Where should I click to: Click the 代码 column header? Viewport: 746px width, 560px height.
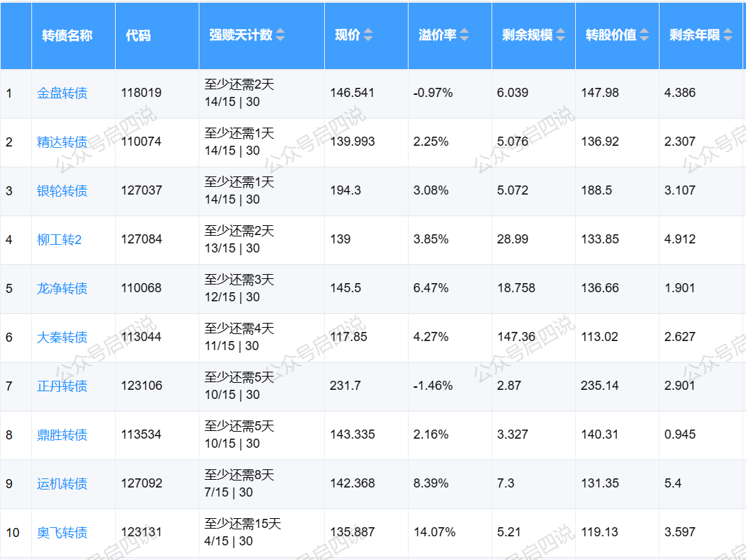(138, 36)
